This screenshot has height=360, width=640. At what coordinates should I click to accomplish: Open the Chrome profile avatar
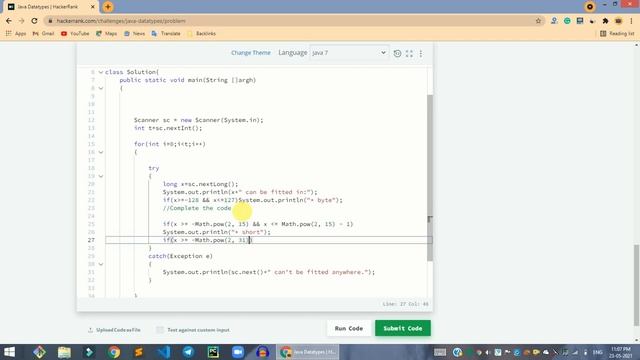[x=618, y=20]
